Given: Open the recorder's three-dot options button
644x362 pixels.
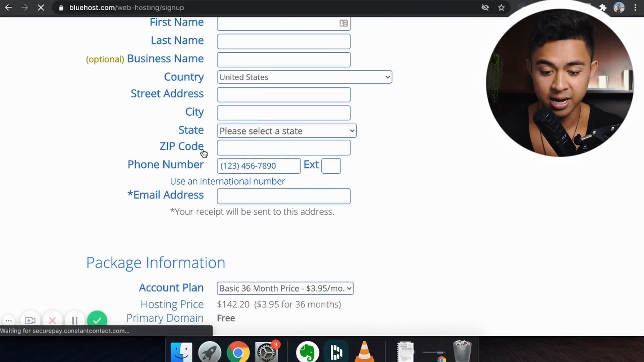Looking at the screenshot, I should tap(9, 320).
